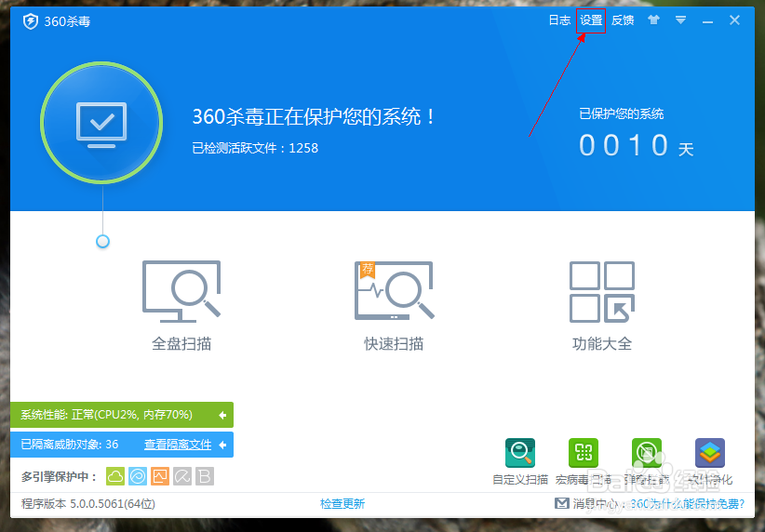Toggle the blue swirl engine icon
The image size is (765, 532).
(x=138, y=476)
